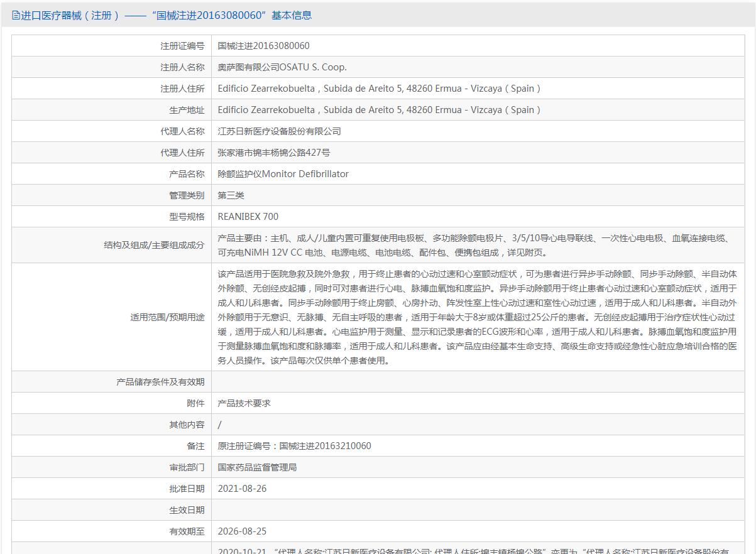
Task: Click model specification REANIBEX 700
Action: click(248, 217)
